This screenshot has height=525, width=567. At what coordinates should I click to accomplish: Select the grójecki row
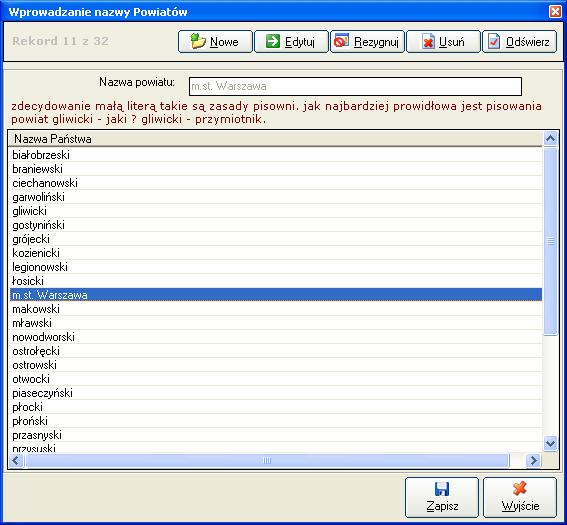275,239
